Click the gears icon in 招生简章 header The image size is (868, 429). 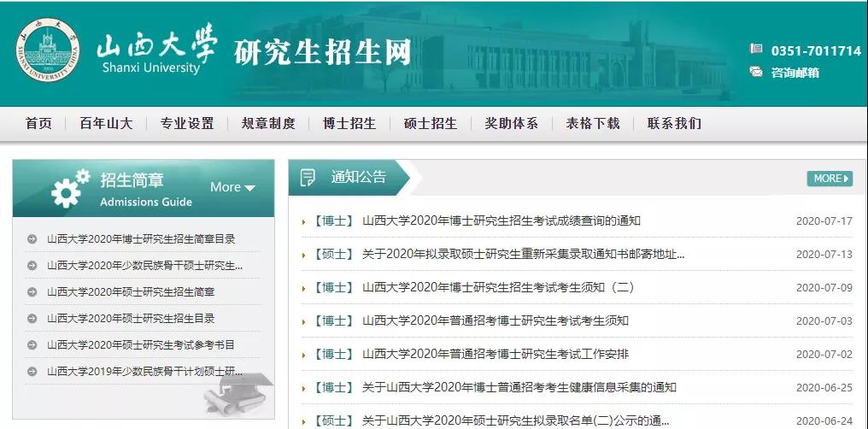70,189
